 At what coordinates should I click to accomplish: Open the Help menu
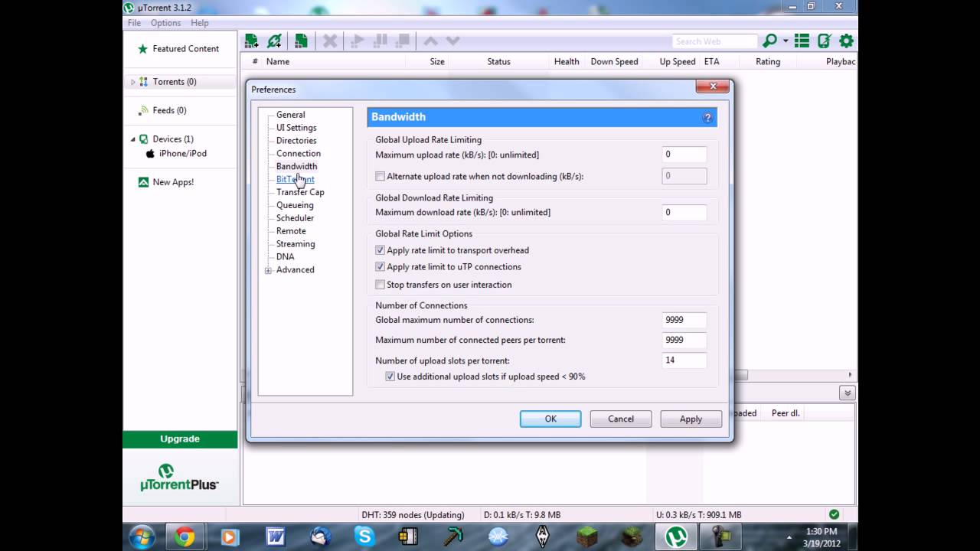pos(200,23)
